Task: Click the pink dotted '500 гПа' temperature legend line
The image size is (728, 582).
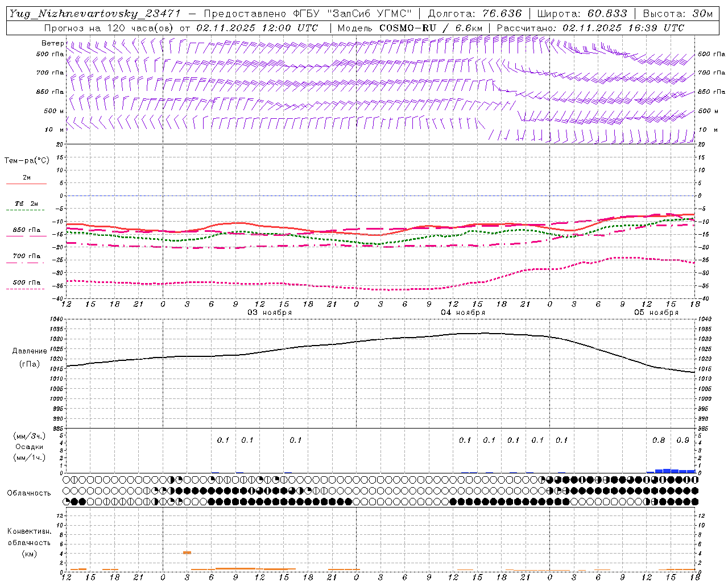Action: pyautogui.click(x=26, y=289)
